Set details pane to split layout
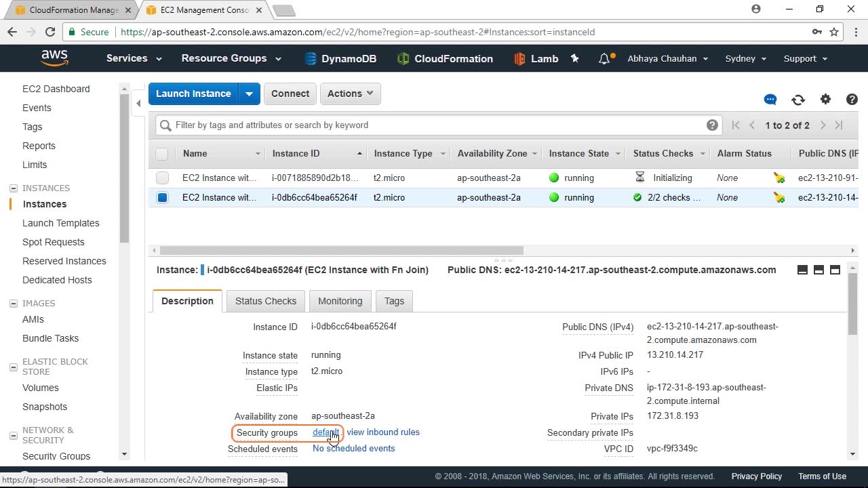The height and width of the screenshot is (488, 868). click(x=818, y=270)
